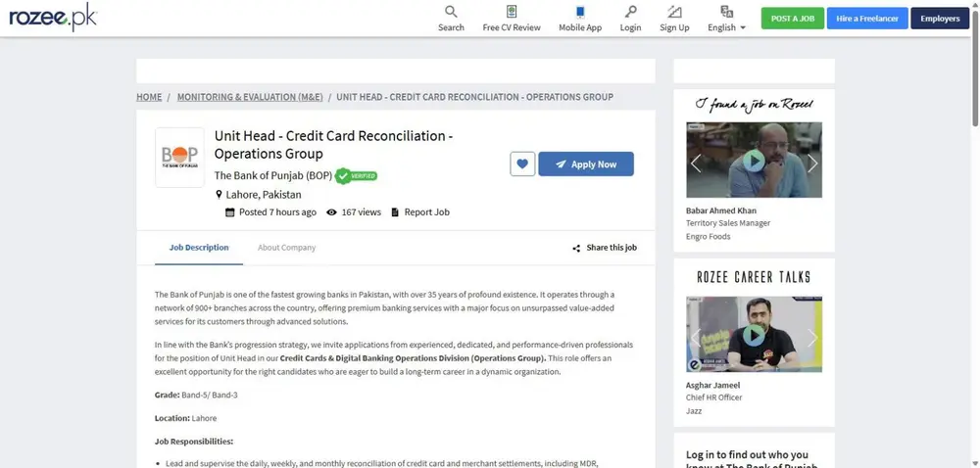Image resolution: width=980 pixels, height=468 pixels.
Task: Click the 'Location: Lahore' text
Action: (x=185, y=418)
